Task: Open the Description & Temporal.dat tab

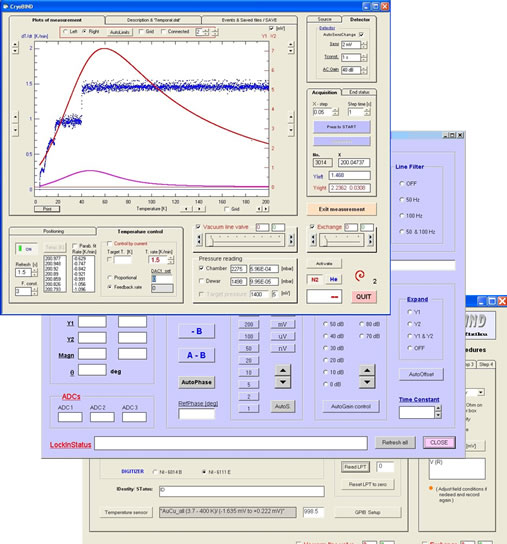Action: point(153,20)
